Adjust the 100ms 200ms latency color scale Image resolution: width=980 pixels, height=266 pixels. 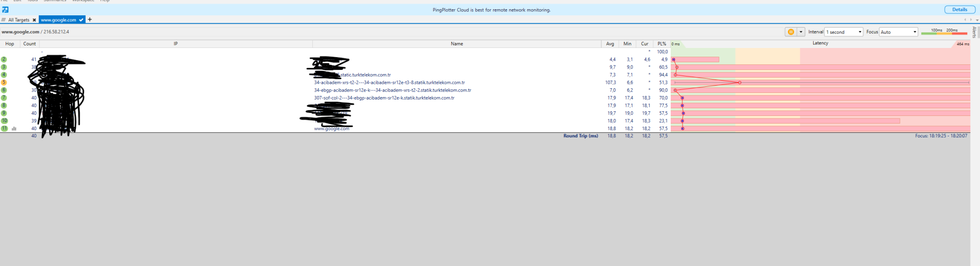[944, 31]
